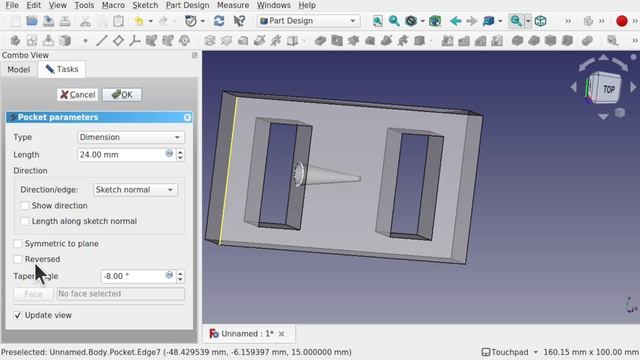
Task: Expand the undo history dropdown arrow
Action: click(151, 21)
